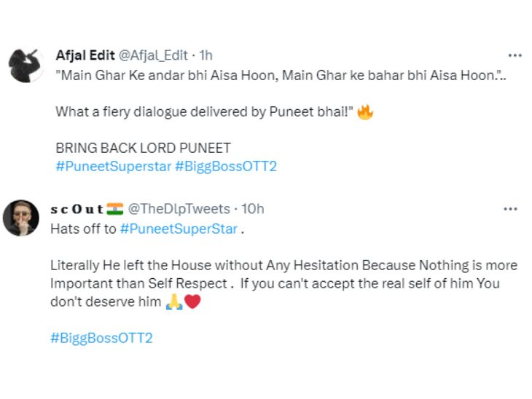Open Afjal Edit's profile picture
The height and width of the screenshot is (399, 532).
(26, 66)
